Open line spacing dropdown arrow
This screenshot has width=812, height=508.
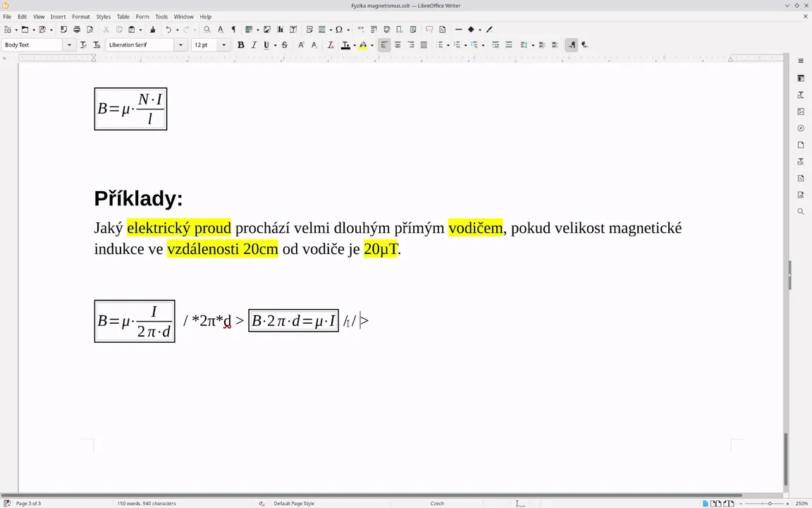[533, 46]
